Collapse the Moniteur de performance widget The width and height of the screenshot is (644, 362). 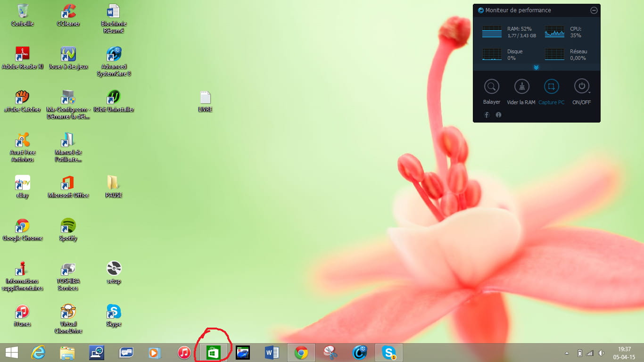(x=594, y=10)
